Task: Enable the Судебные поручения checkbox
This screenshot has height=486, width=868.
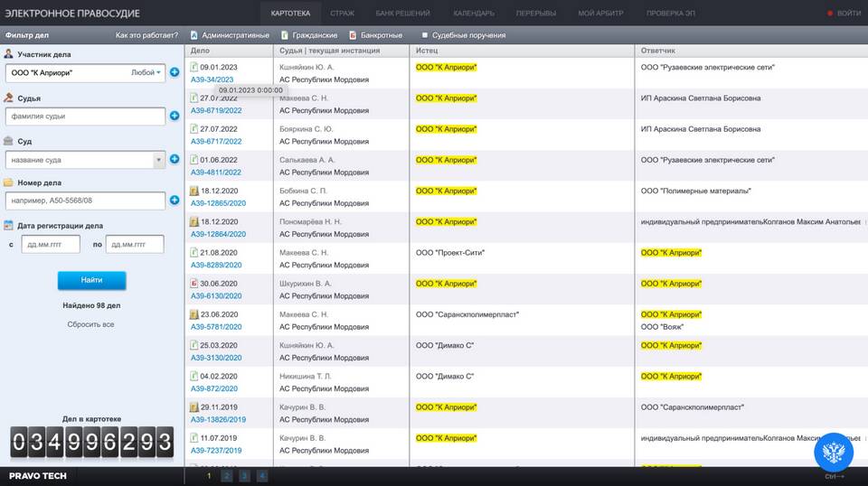Action: pos(425,35)
